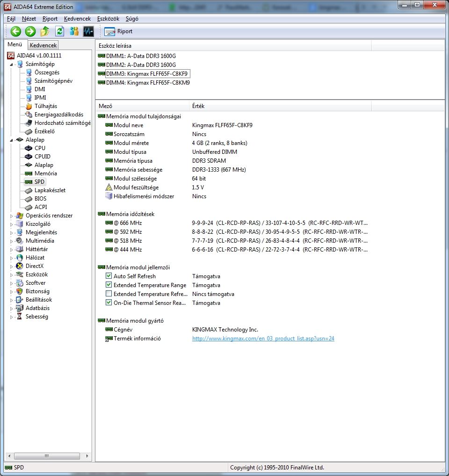Click the Hordozható számítógép laptop icon
The height and width of the screenshot is (476, 449).
29,123
